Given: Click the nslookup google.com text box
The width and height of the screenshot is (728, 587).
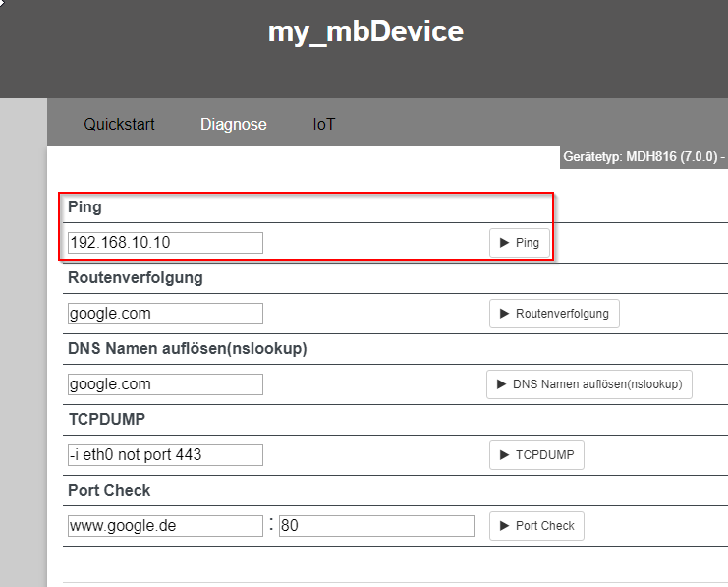Looking at the screenshot, I should tap(165, 384).
